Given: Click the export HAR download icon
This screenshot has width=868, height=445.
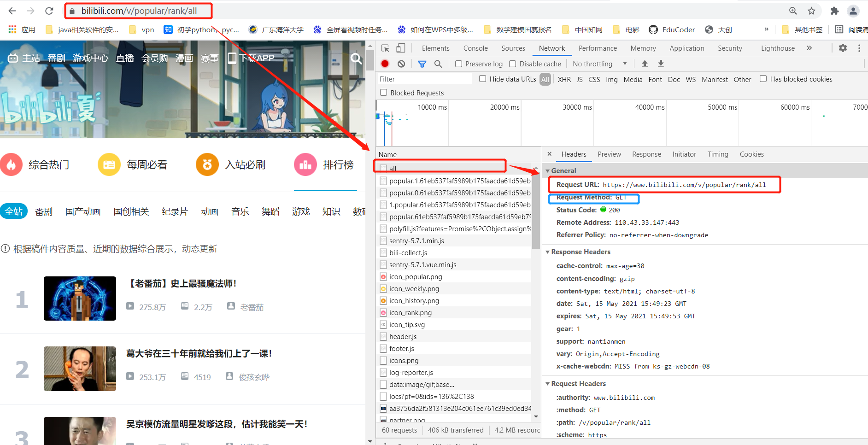Looking at the screenshot, I should pyautogui.click(x=661, y=64).
